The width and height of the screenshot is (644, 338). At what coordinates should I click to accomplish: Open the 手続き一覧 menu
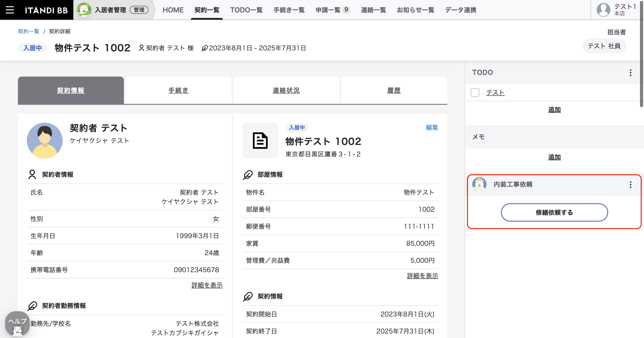[x=289, y=10]
